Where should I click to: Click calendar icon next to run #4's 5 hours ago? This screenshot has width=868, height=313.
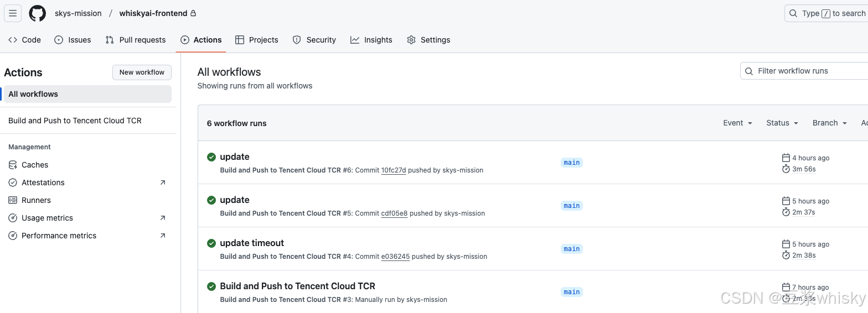click(x=786, y=244)
